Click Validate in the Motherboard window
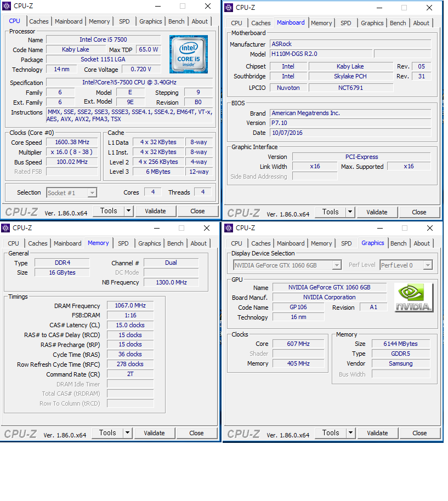448x501 pixels. [377, 212]
